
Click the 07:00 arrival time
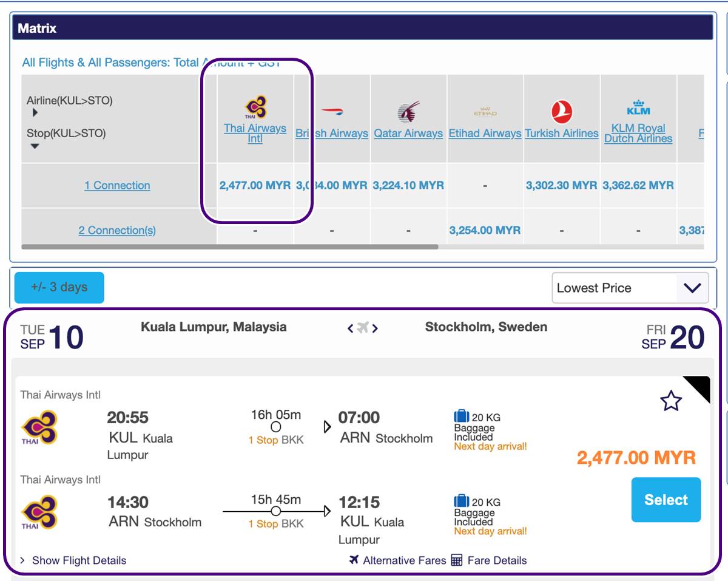[359, 418]
